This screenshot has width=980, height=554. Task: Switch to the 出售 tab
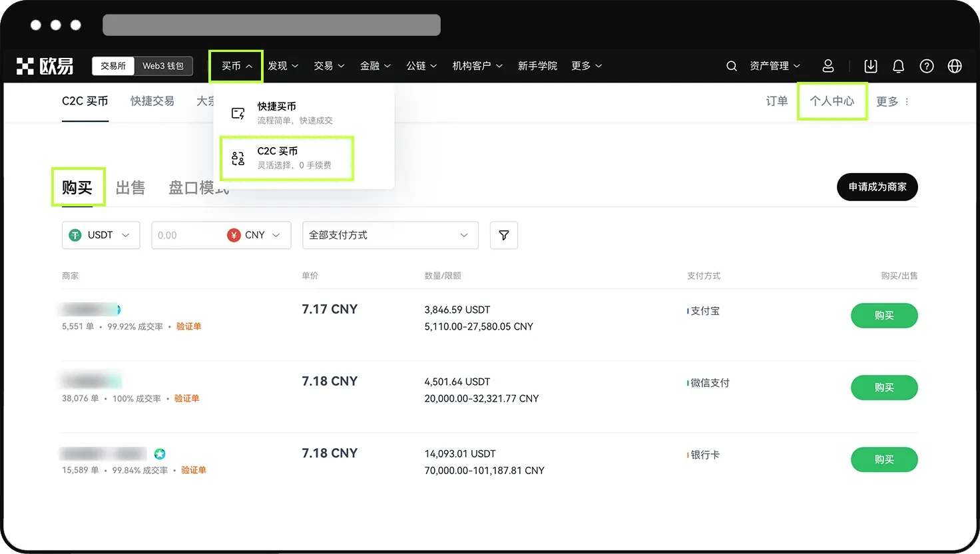click(x=130, y=188)
